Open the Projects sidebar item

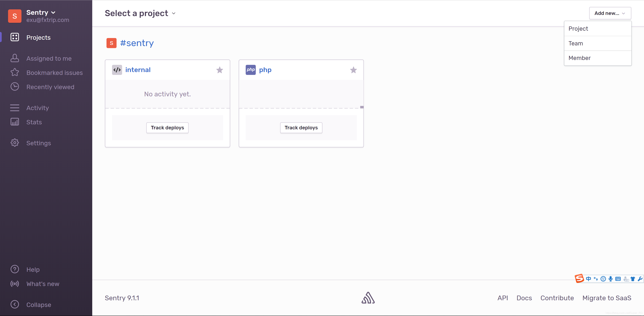(x=39, y=38)
